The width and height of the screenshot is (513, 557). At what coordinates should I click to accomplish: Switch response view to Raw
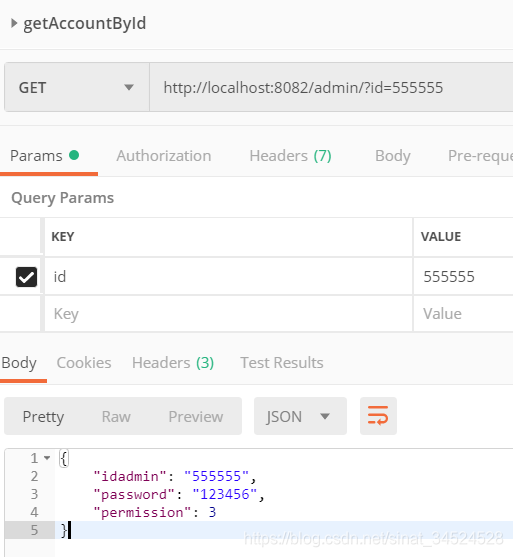coord(116,417)
